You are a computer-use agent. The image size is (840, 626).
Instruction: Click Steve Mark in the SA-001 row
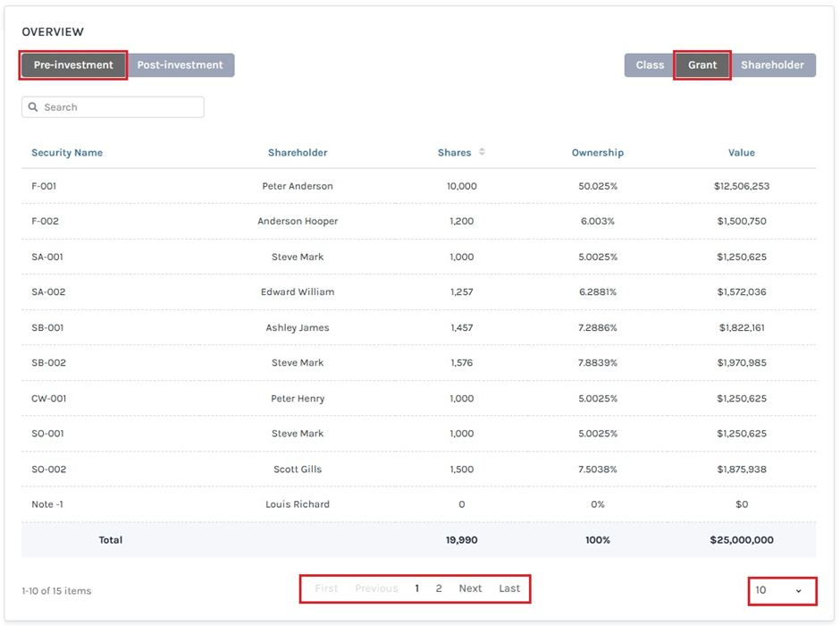298,257
